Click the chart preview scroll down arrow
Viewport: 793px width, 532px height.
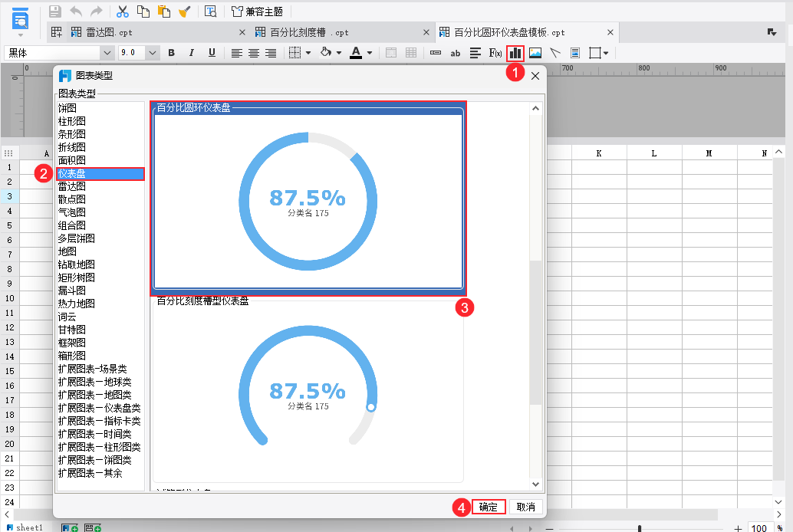point(535,484)
